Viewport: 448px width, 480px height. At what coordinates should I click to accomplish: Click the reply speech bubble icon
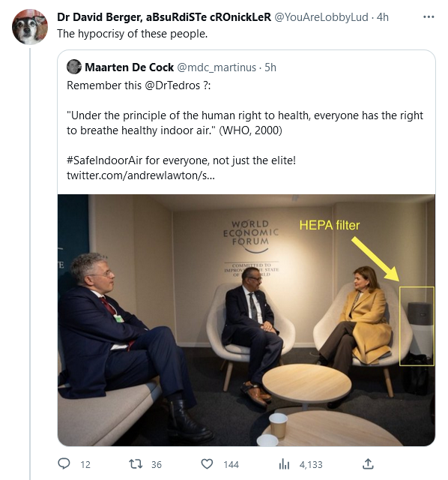tap(64, 463)
